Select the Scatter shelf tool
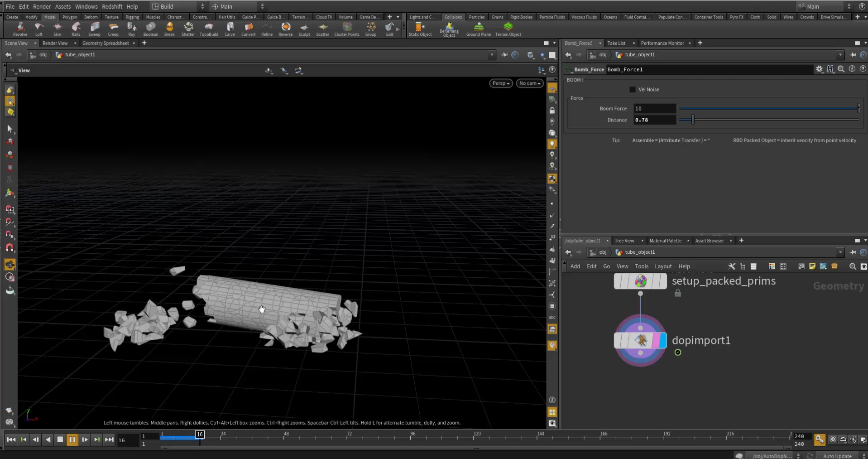Image resolution: width=868 pixels, height=459 pixels. click(322, 29)
